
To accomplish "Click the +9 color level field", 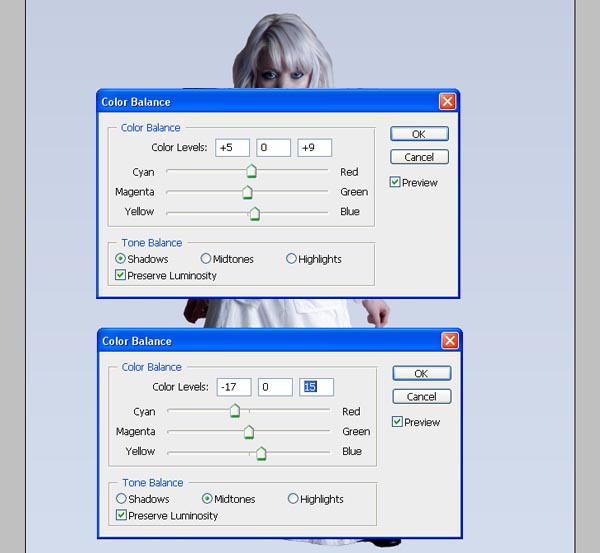I will [x=315, y=148].
